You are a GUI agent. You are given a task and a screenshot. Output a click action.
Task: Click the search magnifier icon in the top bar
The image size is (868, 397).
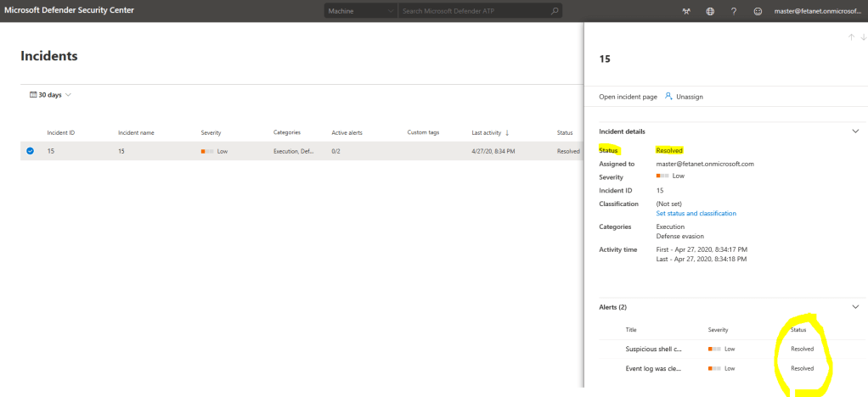[x=555, y=11]
